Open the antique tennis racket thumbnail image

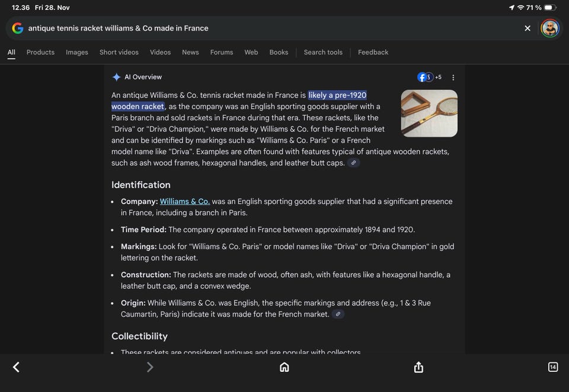tap(429, 113)
